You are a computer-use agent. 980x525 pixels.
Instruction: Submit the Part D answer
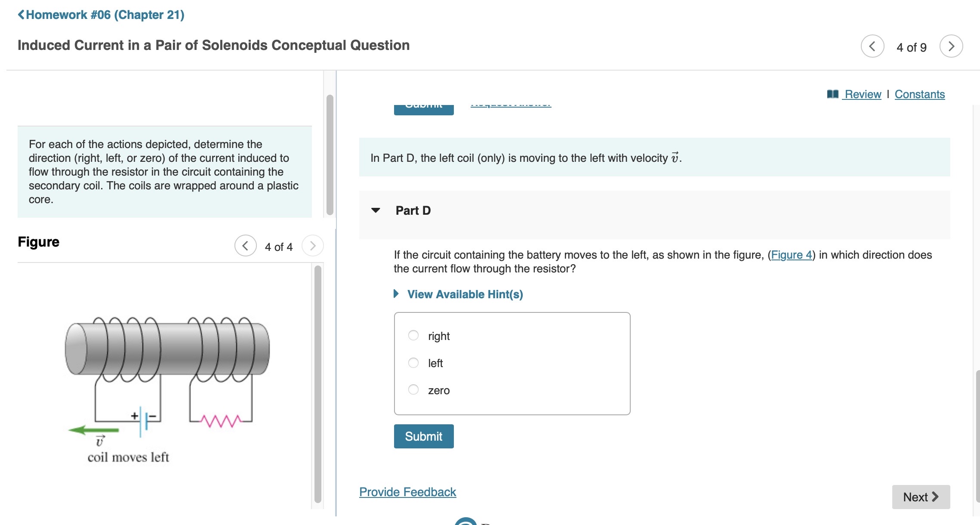(423, 436)
